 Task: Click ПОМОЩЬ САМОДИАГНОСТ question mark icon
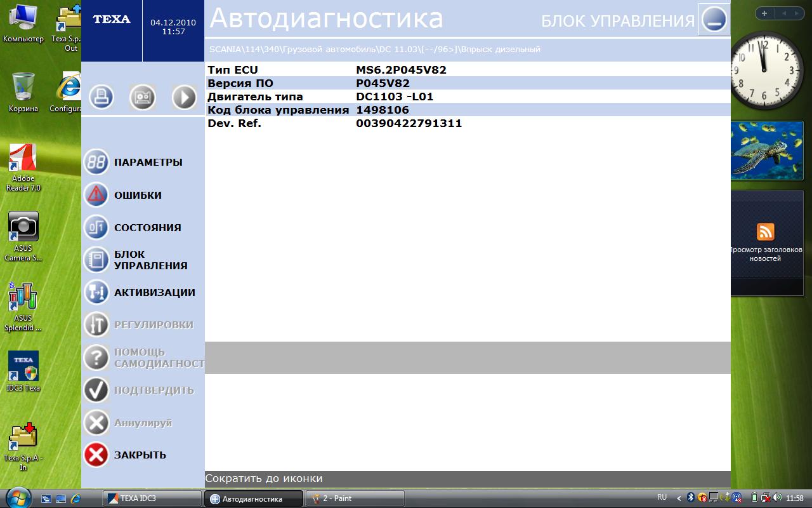pyautogui.click(x=96, y=358)
